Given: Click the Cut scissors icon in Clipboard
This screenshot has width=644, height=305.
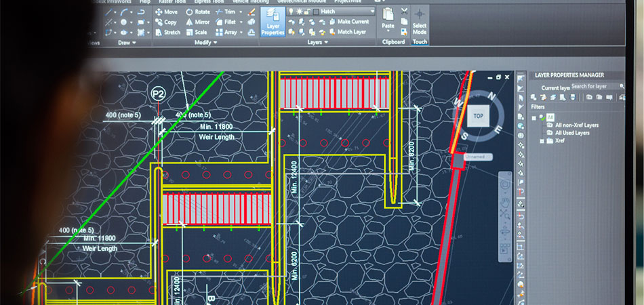Looking at the screenshot, I should [405, 11].
